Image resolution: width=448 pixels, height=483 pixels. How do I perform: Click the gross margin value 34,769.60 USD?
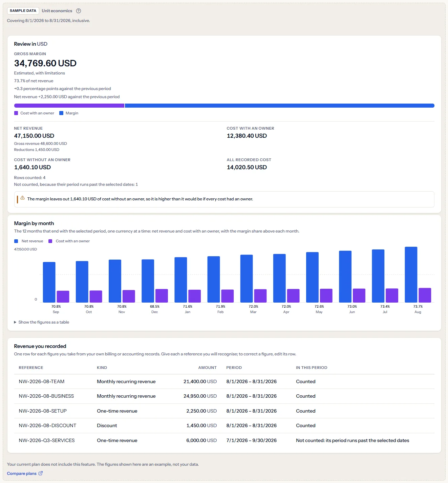[45, 63]
